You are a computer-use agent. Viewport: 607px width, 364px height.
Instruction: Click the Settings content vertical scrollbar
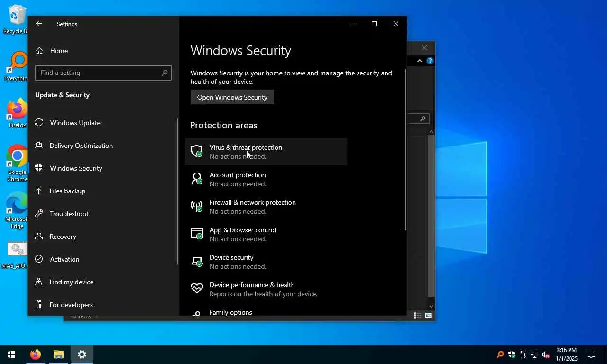click(x=405, y=150)
